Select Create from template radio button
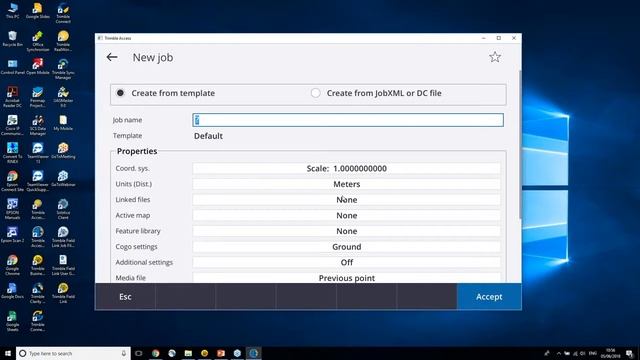Image resolution: width=640 pixels, height=360 pixels. tap(120, 93)
